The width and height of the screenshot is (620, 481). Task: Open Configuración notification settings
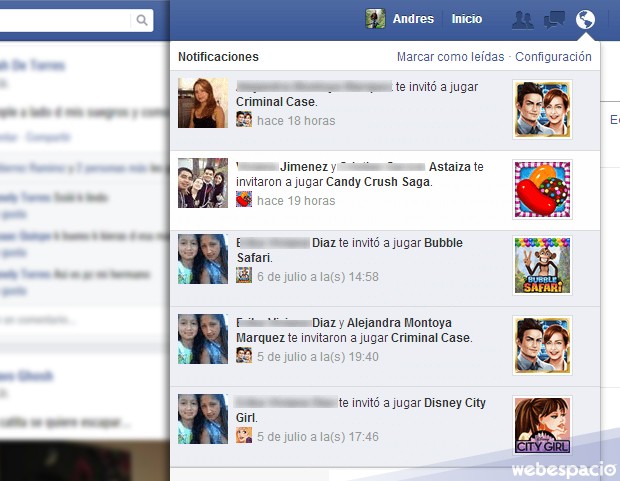553,57
